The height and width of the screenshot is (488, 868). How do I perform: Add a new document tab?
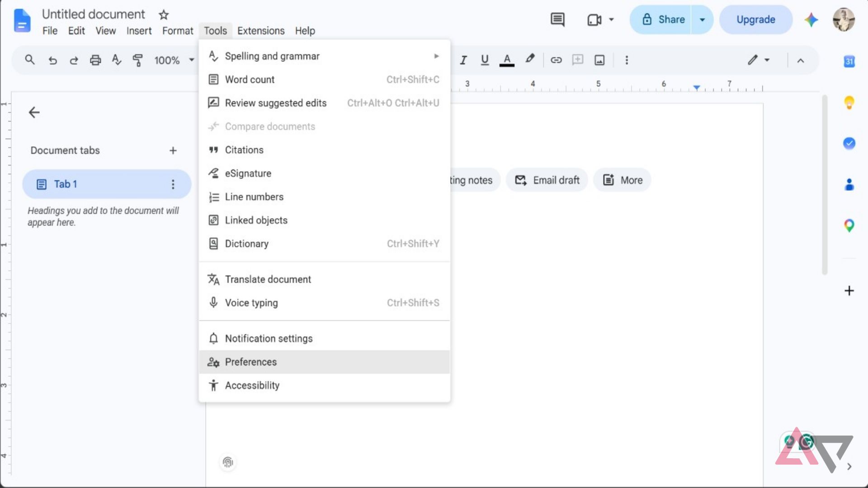click(x=173, y=150)
